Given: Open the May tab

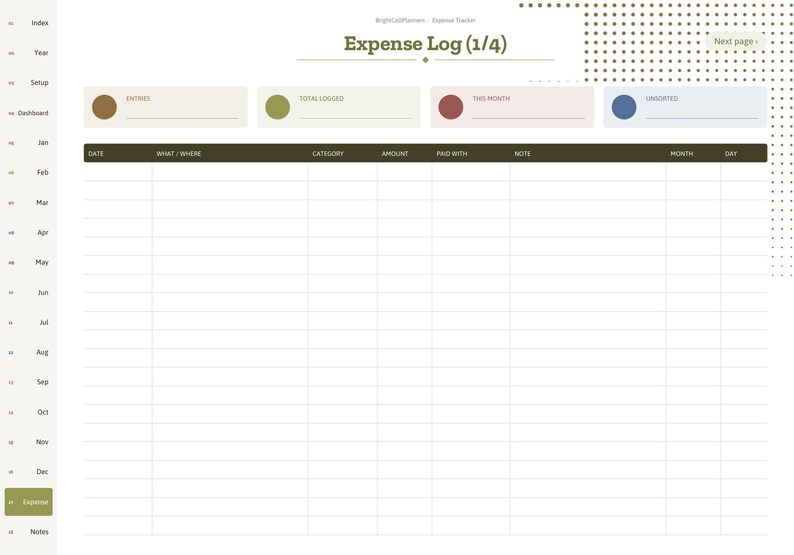Looking at the screenshot, I should (x=28, y=262).
